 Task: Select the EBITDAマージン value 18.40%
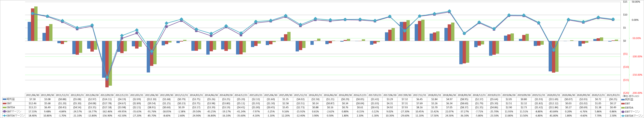pos(32,116)
